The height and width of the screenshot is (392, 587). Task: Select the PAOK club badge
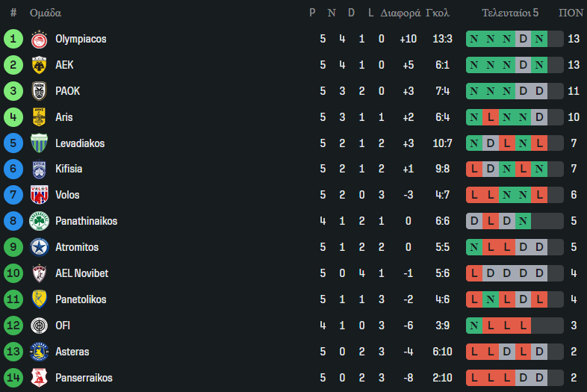pyautogui.click(x=39, y=91)
